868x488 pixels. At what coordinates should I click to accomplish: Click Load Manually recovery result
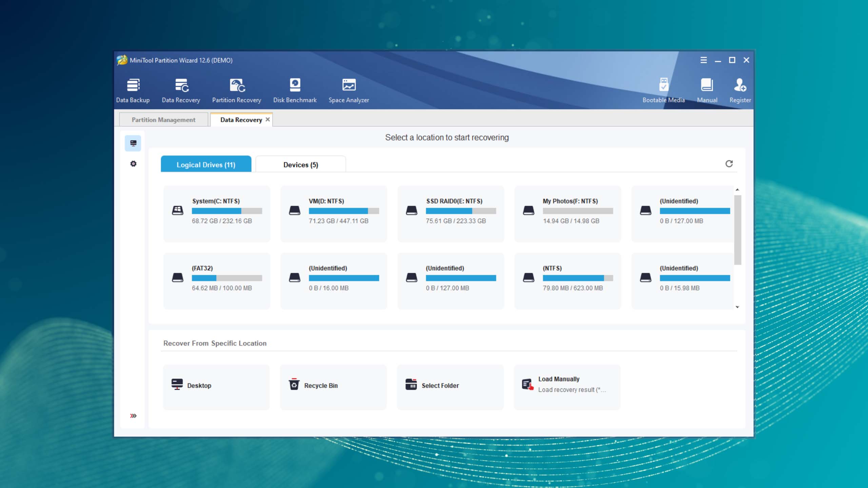pyautogui.click(x=567, y=387)
